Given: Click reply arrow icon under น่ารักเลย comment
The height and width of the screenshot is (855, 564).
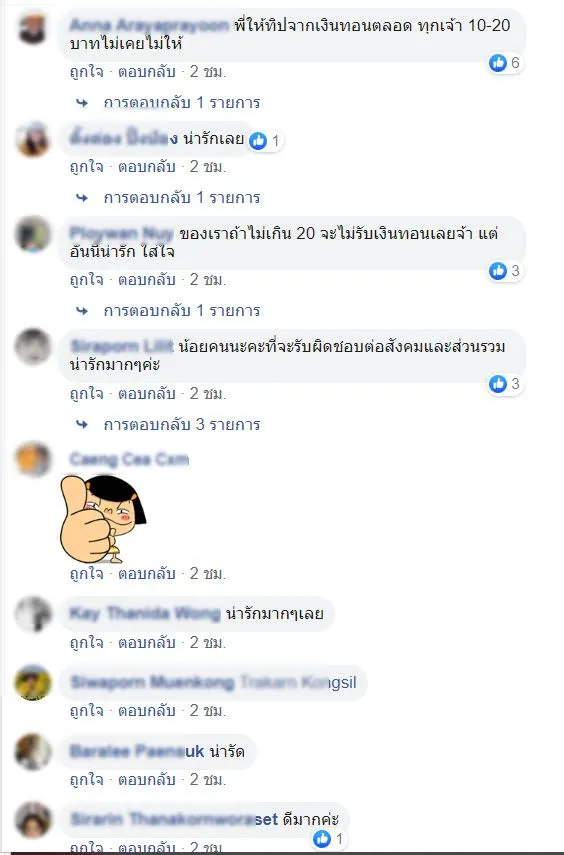Looking at the screenshot, I should coord(82,197).
